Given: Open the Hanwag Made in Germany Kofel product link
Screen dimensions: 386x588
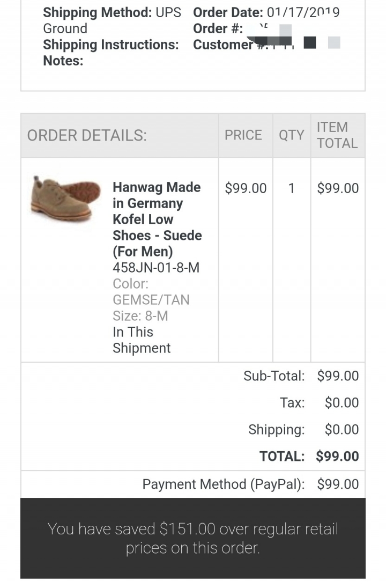Looking at the screenshot, I should [x=157, y=219].
